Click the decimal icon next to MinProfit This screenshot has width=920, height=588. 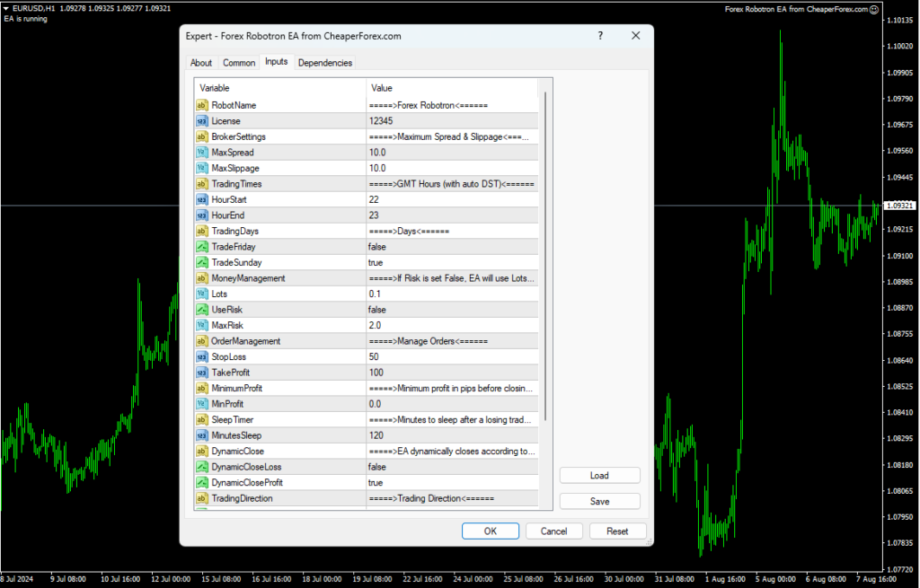pyautogui.click(x=202, y=403)
